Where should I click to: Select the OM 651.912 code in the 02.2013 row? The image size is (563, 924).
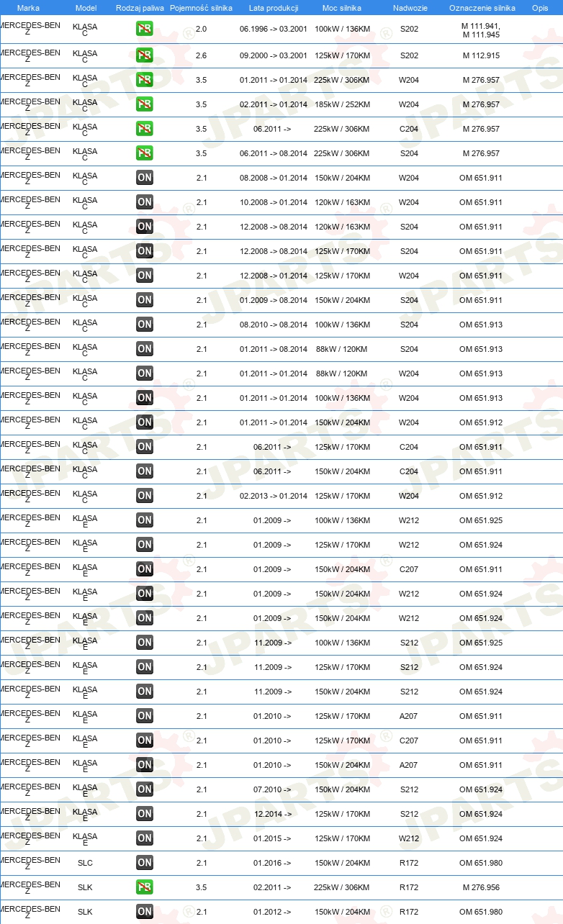click(x=481, y=496)
